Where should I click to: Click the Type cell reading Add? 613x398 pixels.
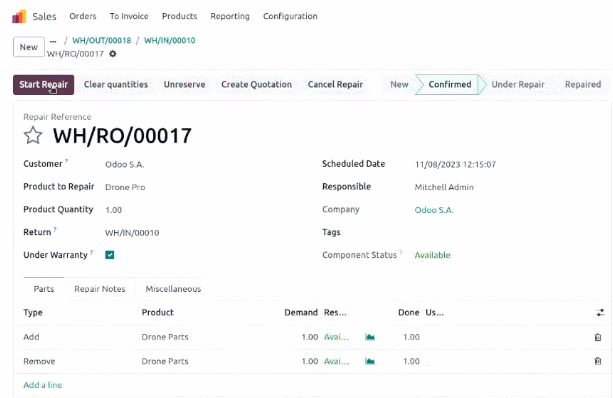[x=31, y=337]
